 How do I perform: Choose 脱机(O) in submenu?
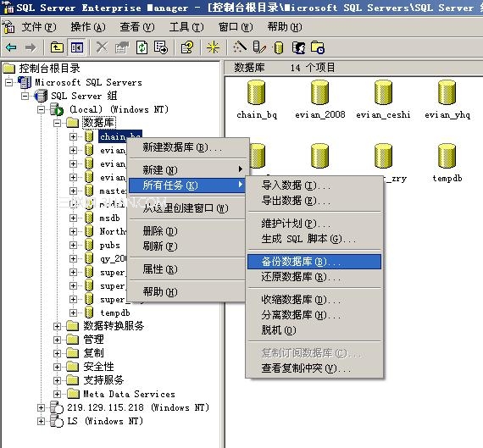pos(314,330)
